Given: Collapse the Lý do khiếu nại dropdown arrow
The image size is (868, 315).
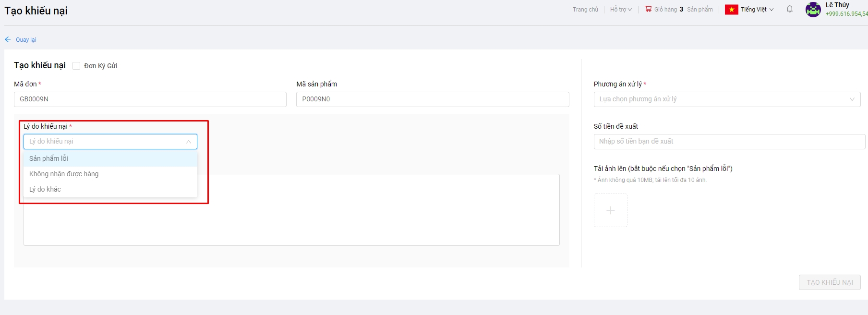Looking at the screenshot, I should click(189, 142).
